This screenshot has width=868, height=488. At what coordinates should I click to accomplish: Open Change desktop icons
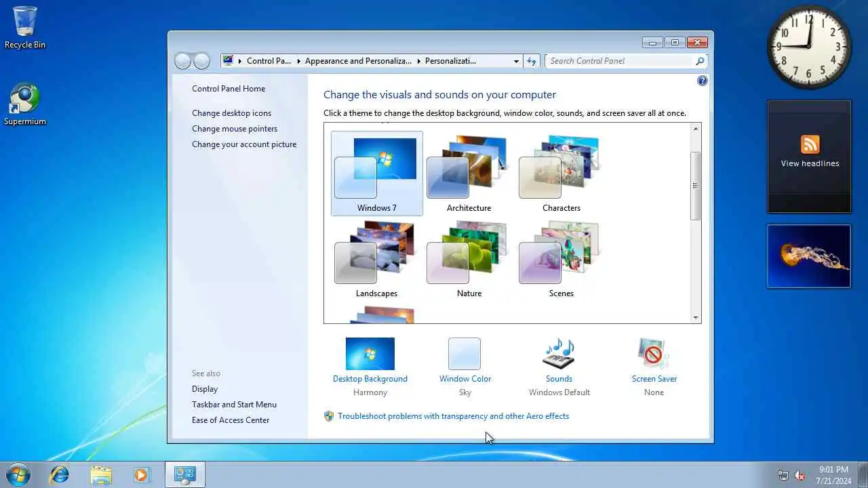pyautogui.click(x=231, y=113)
